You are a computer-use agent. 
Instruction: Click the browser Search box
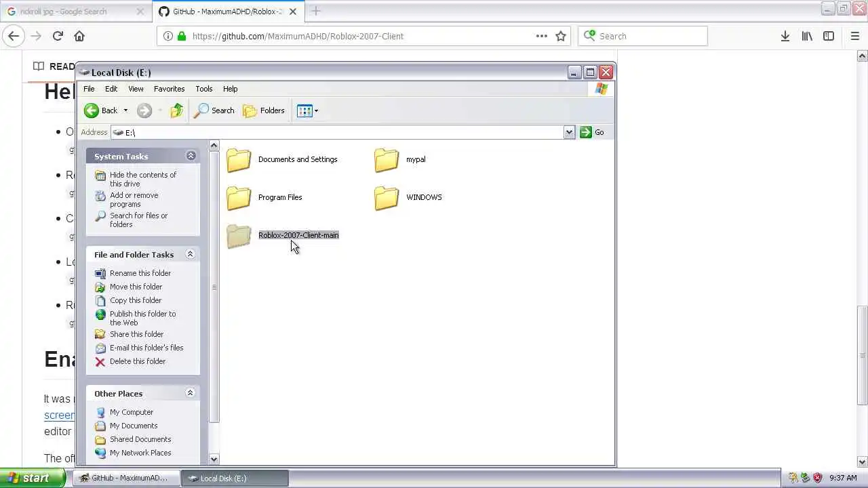pyautogui.click(x=642, y=36)
